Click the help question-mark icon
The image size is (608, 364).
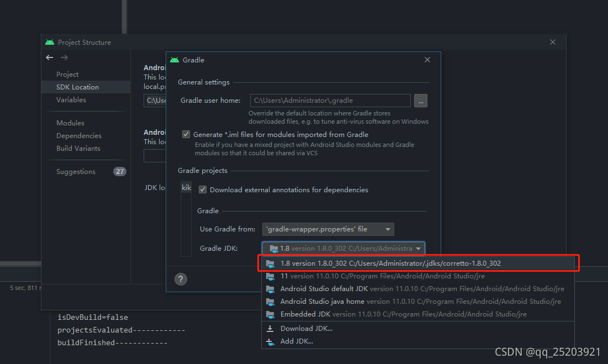click(x=181, y=279)
